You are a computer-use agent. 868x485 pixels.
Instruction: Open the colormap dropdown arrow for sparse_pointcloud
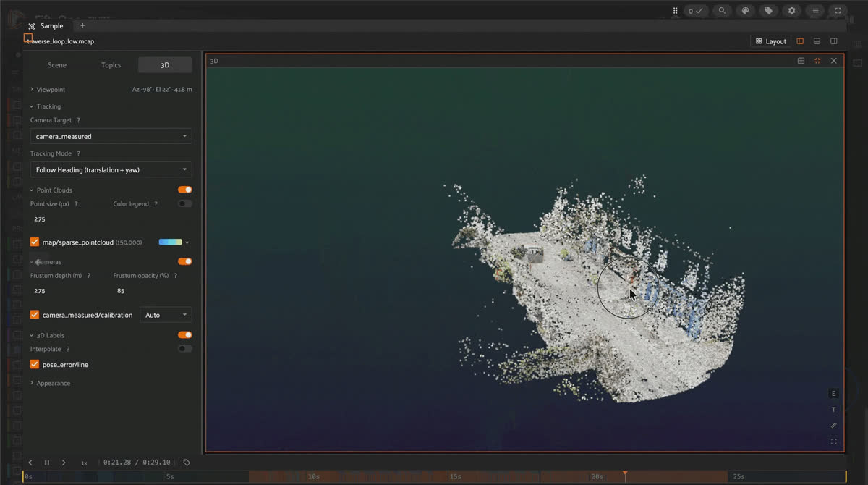click(187, 242)
